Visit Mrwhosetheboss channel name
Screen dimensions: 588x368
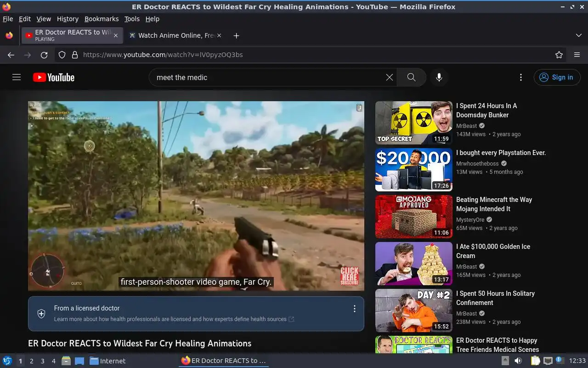click(x=477, y=163)
